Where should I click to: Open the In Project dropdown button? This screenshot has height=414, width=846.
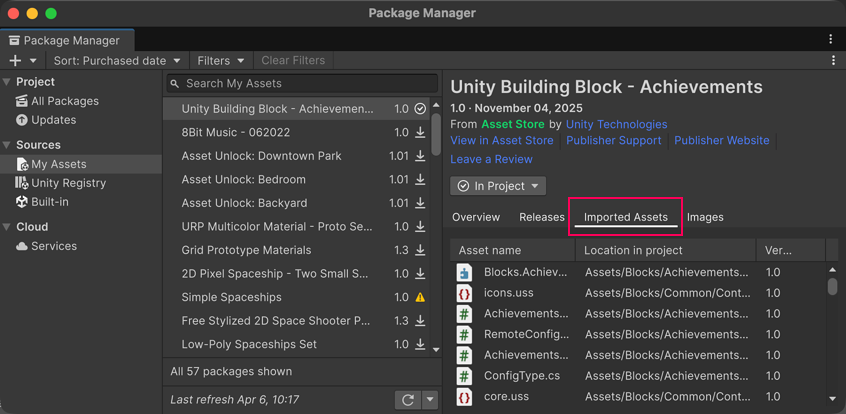pos(498,186)
